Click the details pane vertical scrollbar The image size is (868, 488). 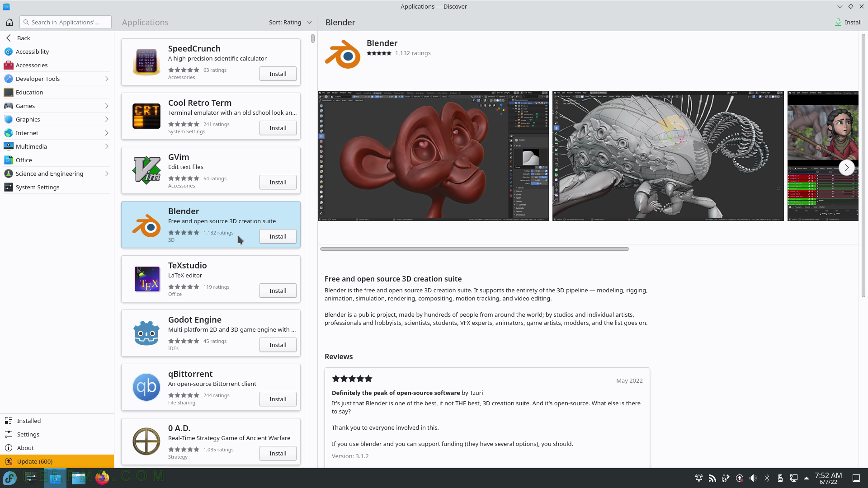pos(863,165)
